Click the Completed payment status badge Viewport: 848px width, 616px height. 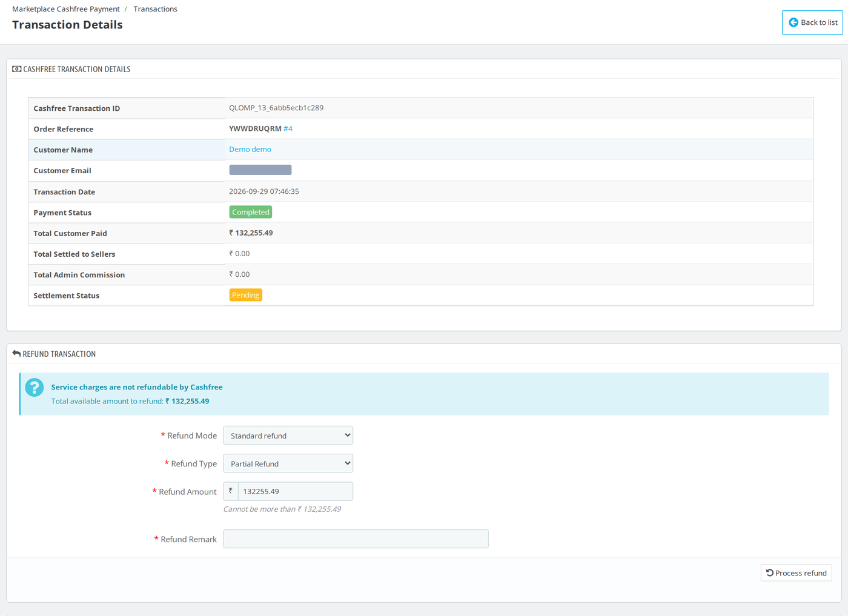pos(251,212)
